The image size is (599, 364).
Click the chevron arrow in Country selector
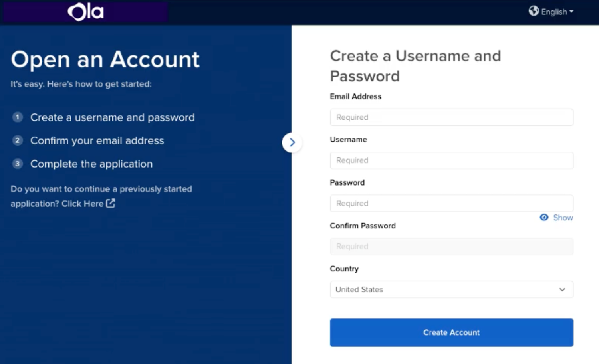[x=562, y=289]
